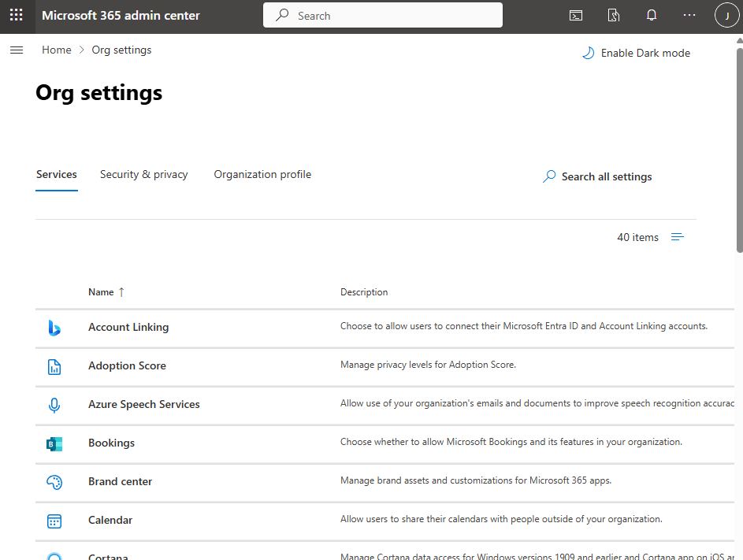
Task: Click Azure Speech Services description text
Action: 537,403
